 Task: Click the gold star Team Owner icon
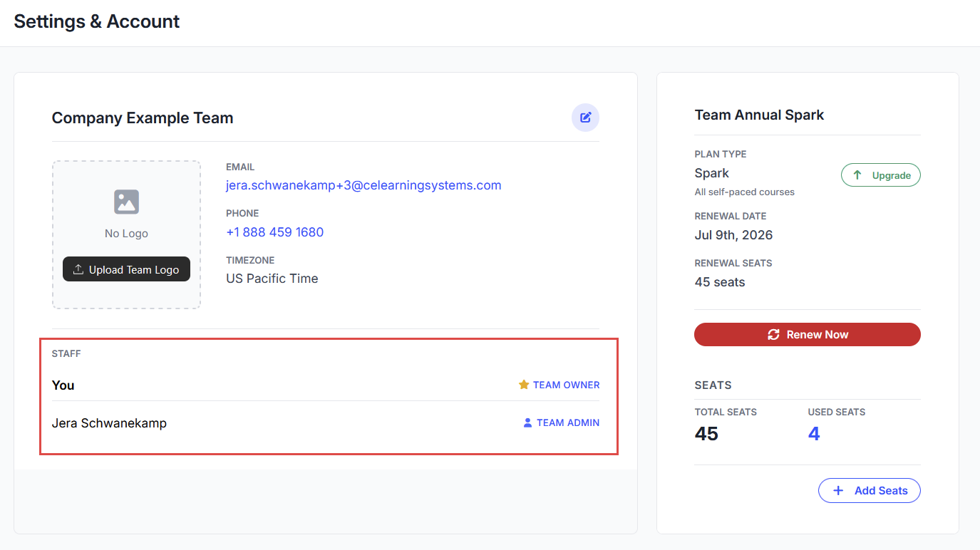(x=524, y=385)
